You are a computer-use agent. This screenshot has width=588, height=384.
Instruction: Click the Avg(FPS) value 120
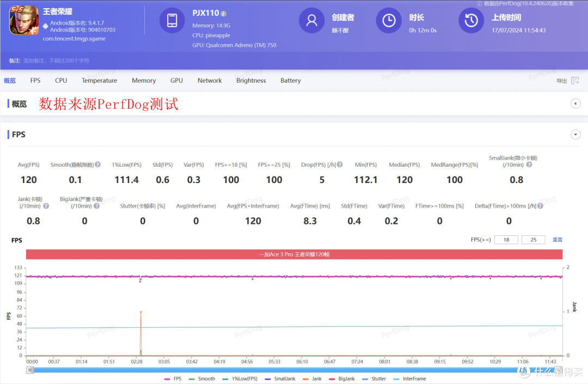pos(29,180)
